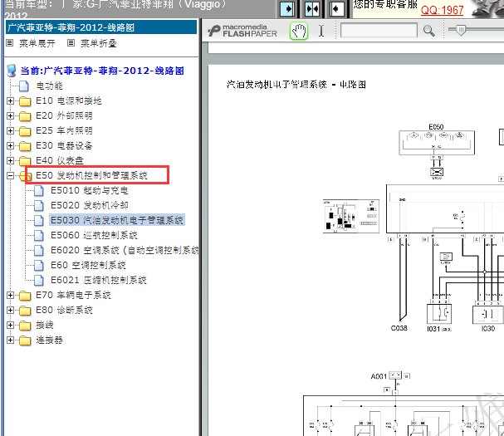Select the hand pan tool
The height and width of the screenshot is (436, 504).
click(299, 32)
